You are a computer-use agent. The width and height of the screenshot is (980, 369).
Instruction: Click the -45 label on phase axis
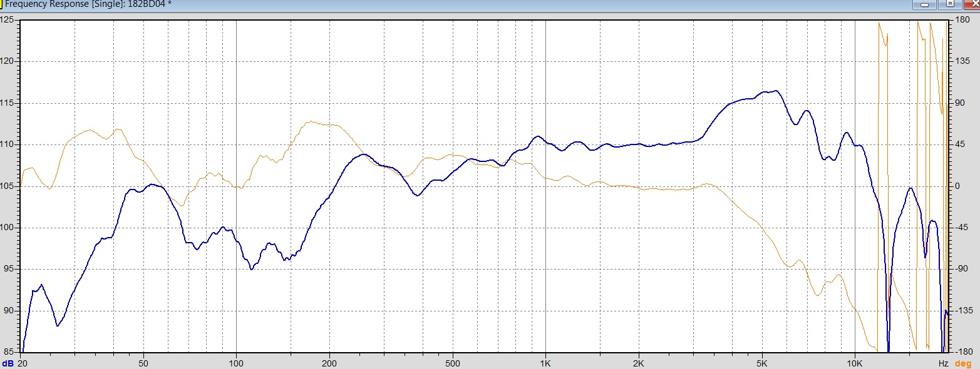[961, 228]
